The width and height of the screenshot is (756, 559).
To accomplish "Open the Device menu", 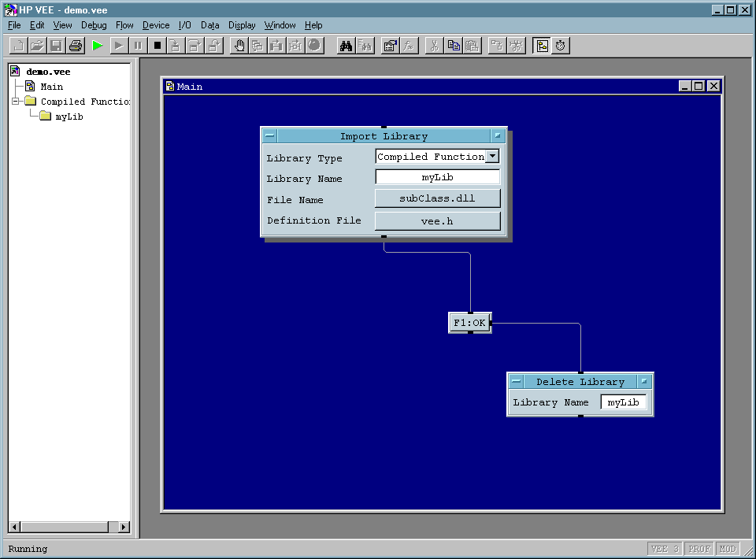I will pyautogui.click(x=156, y=25).
